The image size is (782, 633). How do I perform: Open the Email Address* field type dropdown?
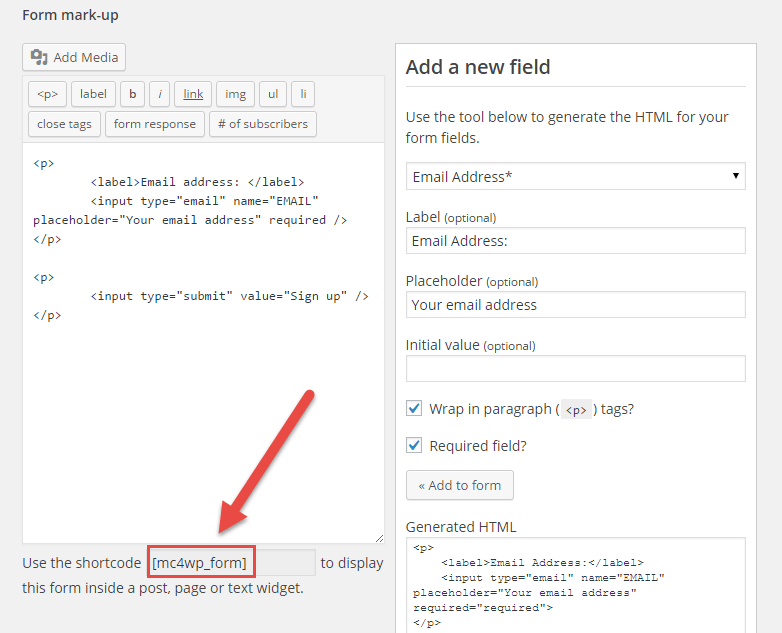pyautogui.click(x=576, y=176)
